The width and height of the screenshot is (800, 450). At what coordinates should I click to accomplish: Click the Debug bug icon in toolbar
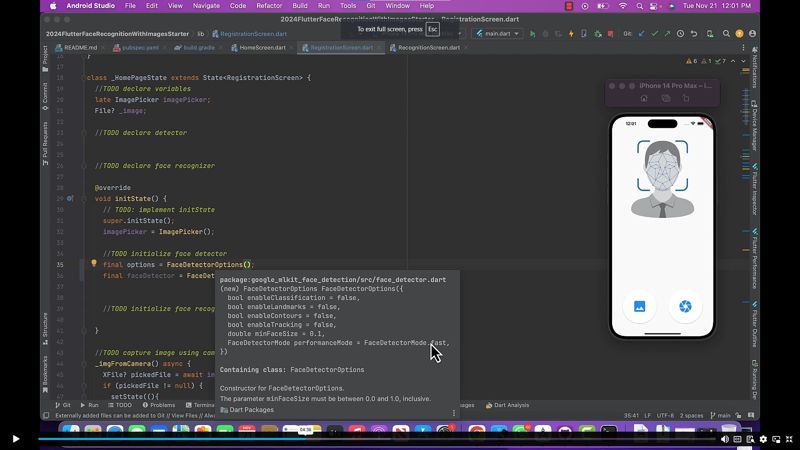597,34
